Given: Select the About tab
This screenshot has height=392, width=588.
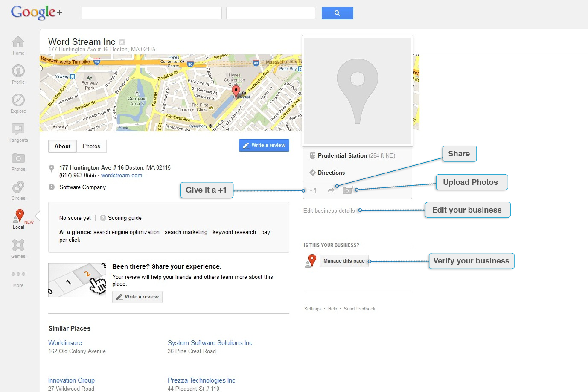Looking at the screenshot, I should 62,146.
